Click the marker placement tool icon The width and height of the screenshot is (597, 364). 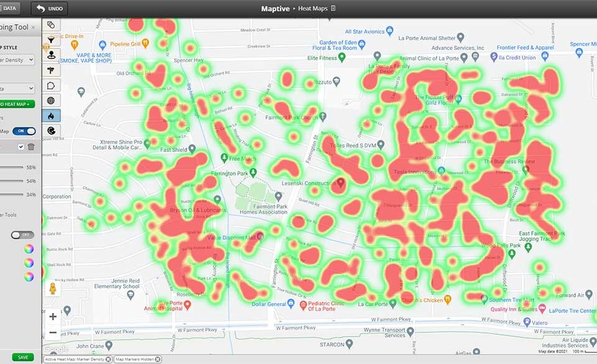pos(52,55)
